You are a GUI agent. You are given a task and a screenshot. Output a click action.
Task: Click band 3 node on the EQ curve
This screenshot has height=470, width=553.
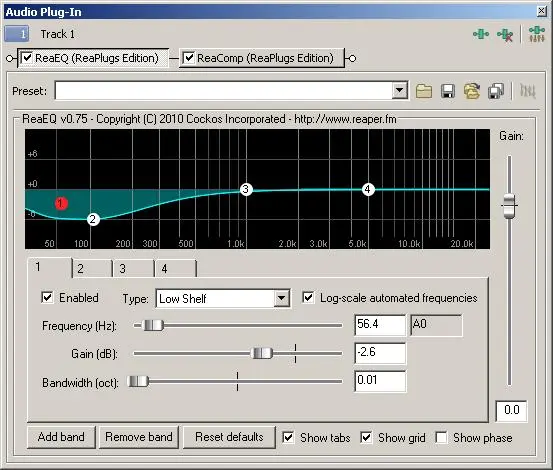(246, 190)
